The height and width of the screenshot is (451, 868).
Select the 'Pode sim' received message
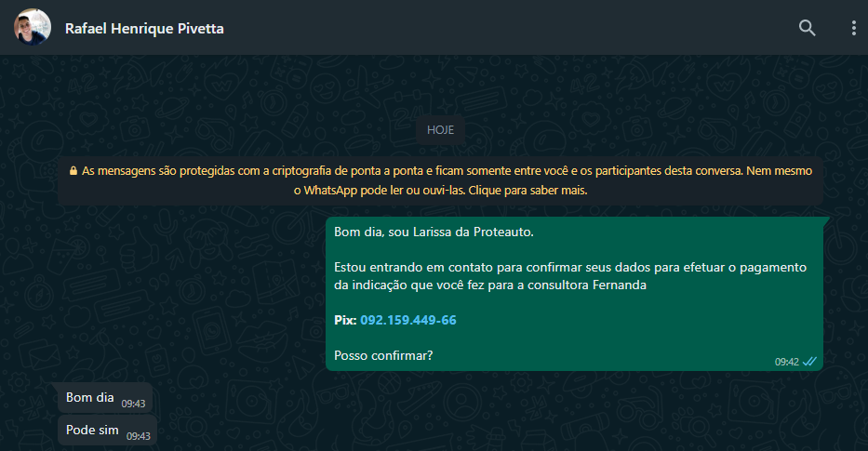[x=92, y=431]
